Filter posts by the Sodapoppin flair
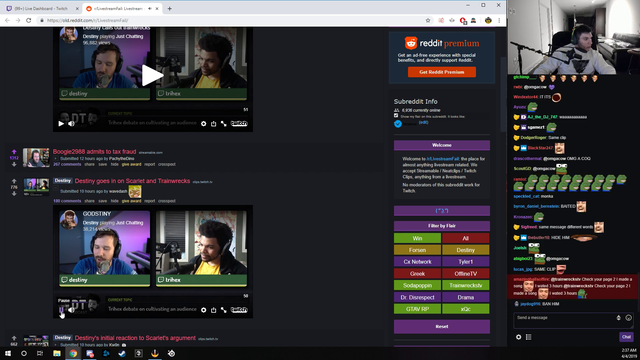 417,286
